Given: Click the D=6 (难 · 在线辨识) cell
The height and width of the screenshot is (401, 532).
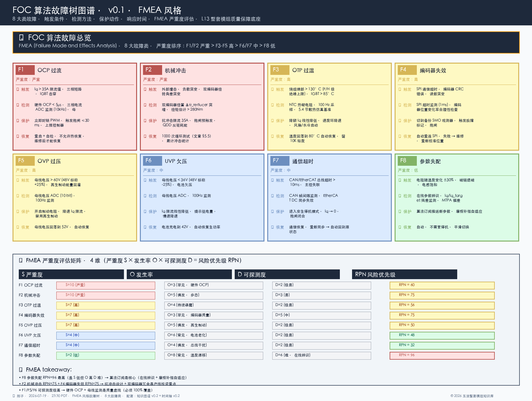Looking at the screenshot, I should click(x=322, y=356).
